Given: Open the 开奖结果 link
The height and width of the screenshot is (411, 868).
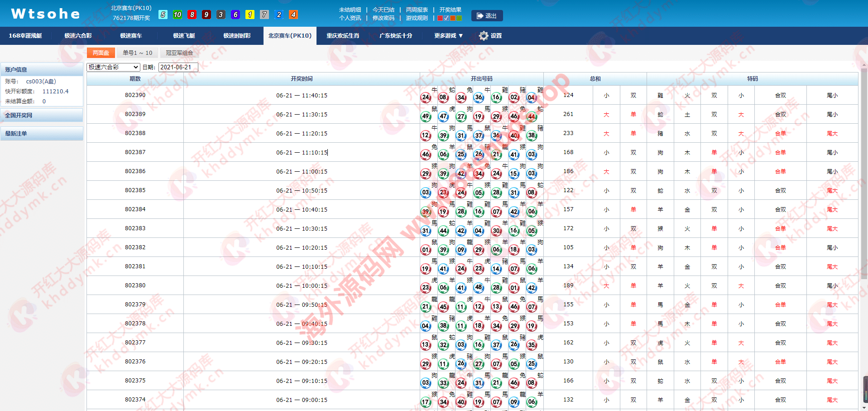Looking at the screenshot, I should 450,10.
